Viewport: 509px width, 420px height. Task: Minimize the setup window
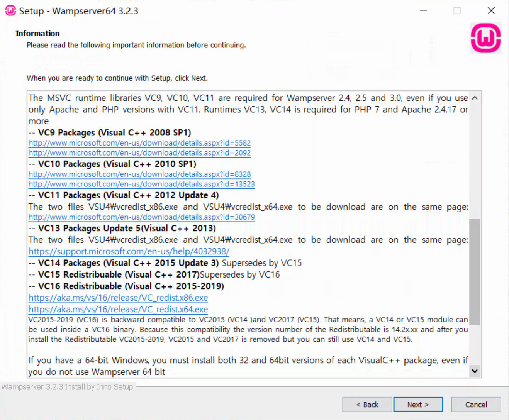pos(424,10)
